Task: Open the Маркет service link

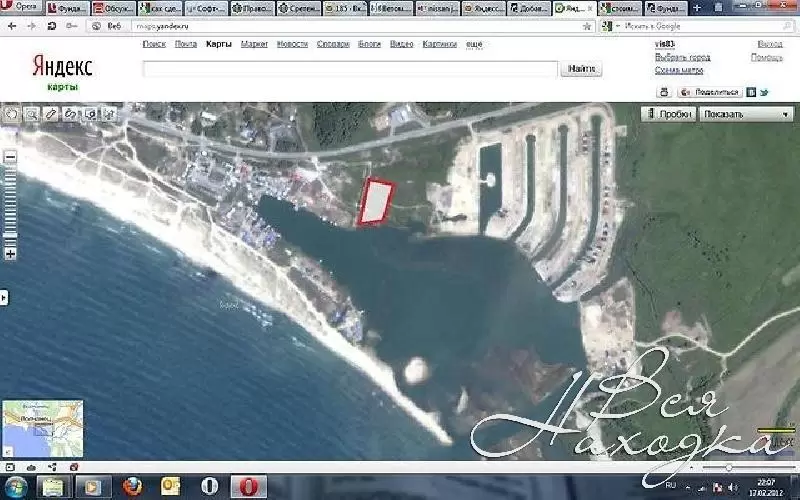Action: 254,44
